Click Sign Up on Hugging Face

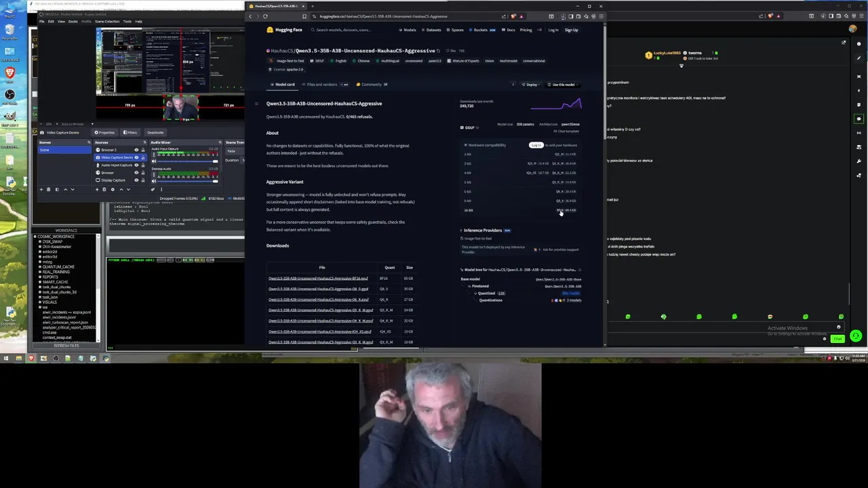[x=571, y=30]
